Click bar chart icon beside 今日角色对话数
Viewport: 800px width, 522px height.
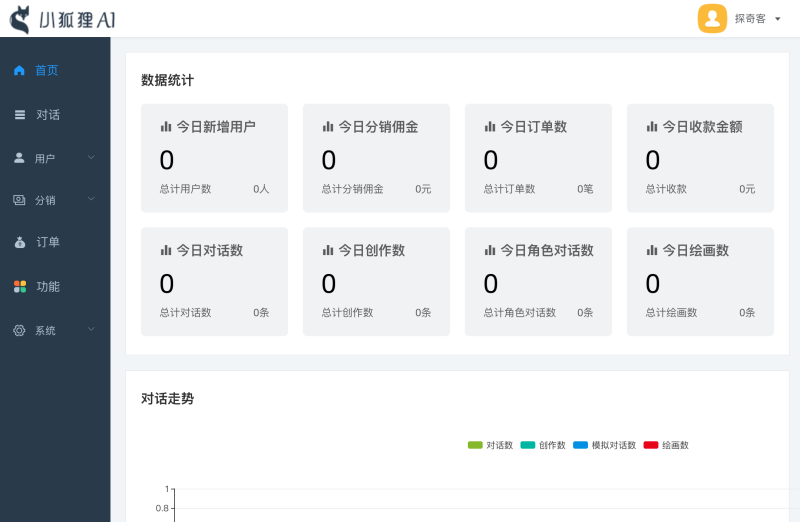pyautogui.click(x=490, y=250)
